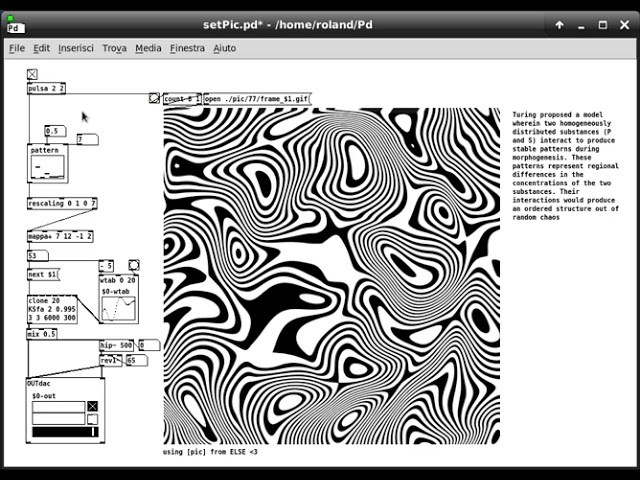The width and height of the screenshot is (640, 480).
Task: Toggle the crossed DSP box in OUTdac
Action: tap(93, 406)
